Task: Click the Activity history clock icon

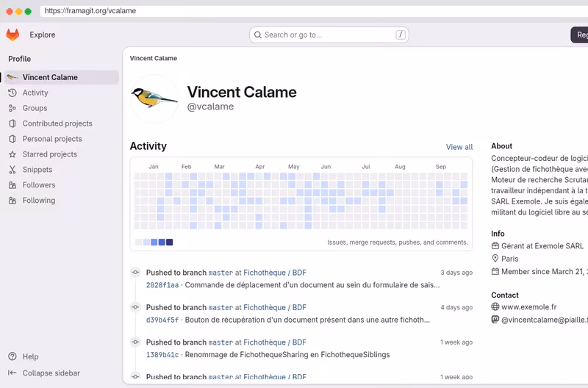Action: coord(12,93)
